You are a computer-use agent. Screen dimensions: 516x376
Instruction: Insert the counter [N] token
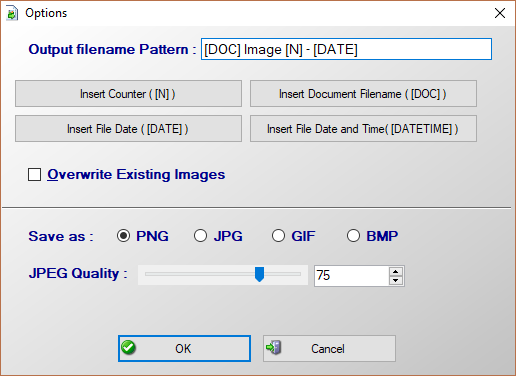pos(128,94)
